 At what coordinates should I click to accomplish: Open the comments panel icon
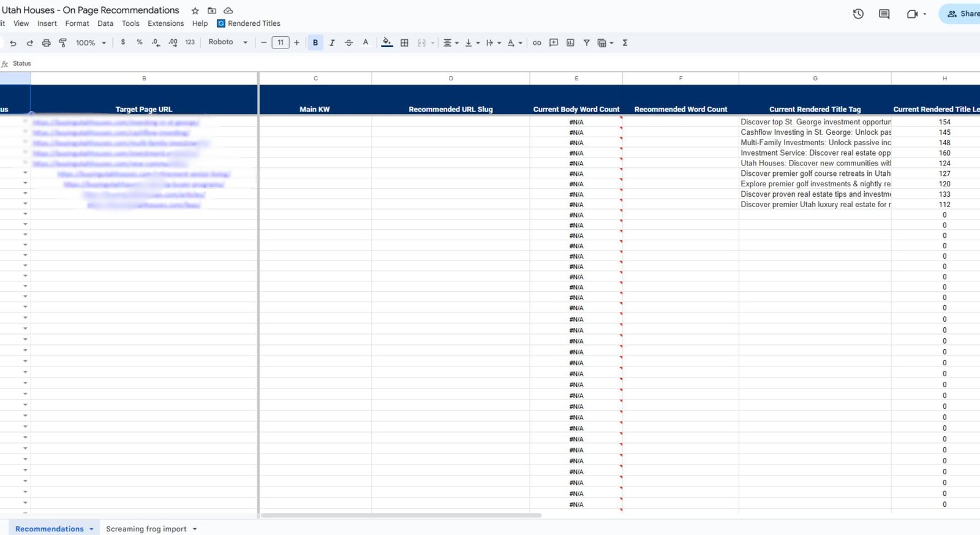tap(884, 13)
